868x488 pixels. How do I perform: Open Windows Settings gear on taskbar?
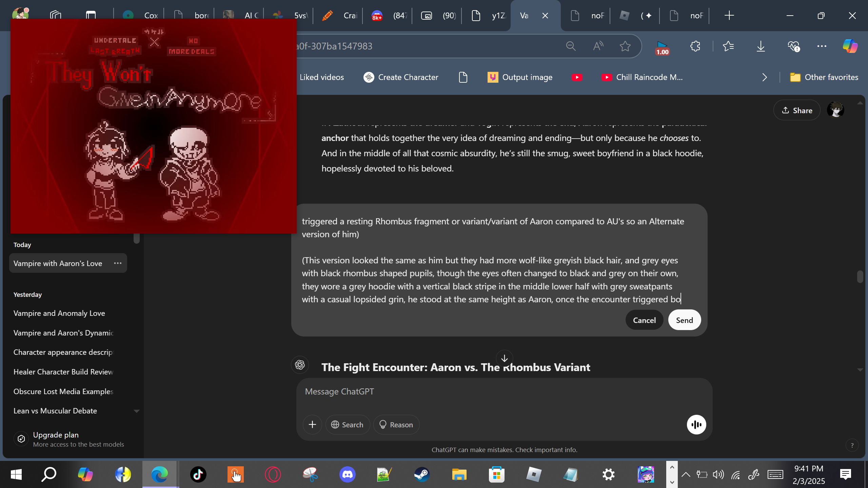(609, 474)
